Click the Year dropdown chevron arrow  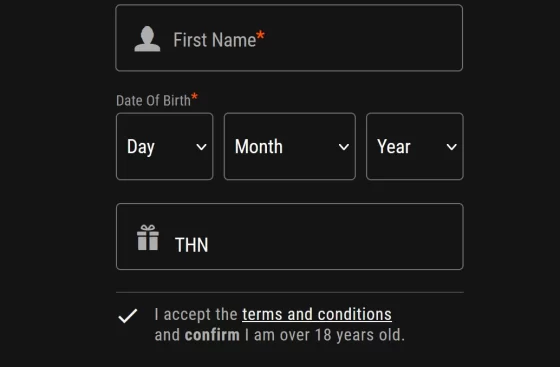tap(452, 147)
